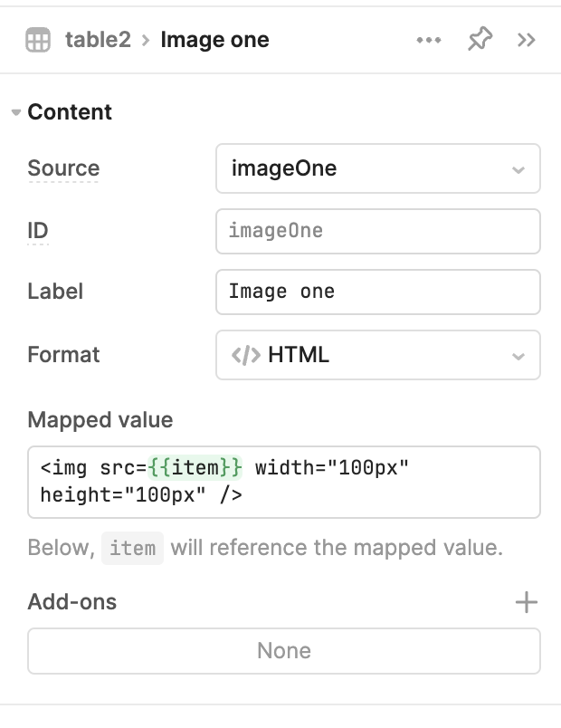Screen dimensions: 561x728
Task: Collapse the Content section triangle
Action: coord(16,113)
